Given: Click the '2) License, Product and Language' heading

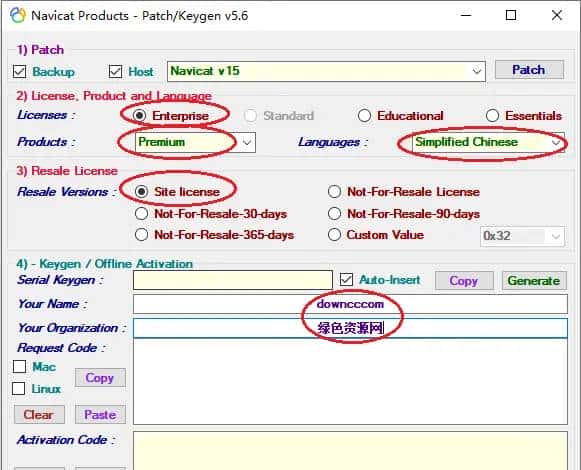Looking at the screenshot, I should tap(114, 96).
